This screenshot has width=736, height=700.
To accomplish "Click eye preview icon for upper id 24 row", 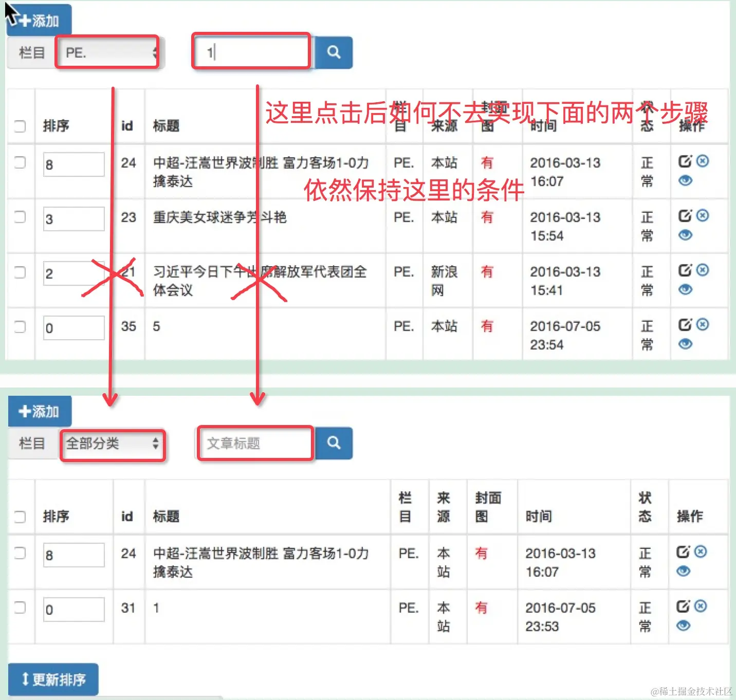I will pyautogui.click(x=685, y=180).
